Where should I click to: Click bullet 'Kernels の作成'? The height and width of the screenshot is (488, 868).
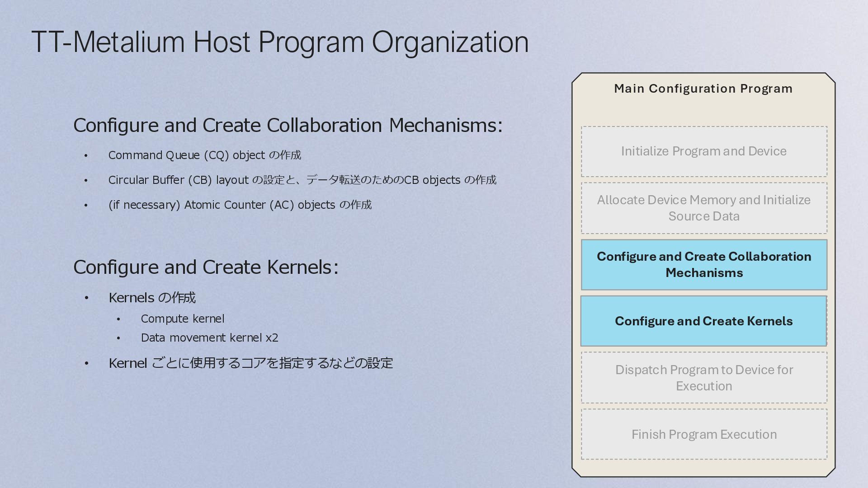coord(152,298)
